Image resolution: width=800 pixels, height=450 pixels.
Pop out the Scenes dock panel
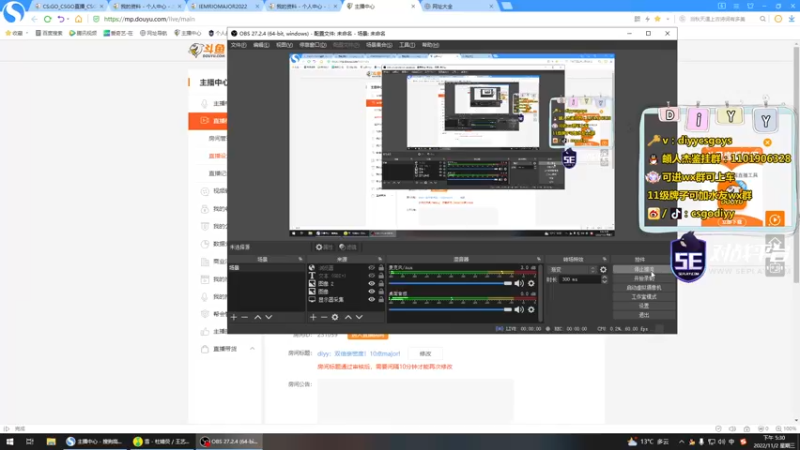pyautogui.click(x=300, y=259)
